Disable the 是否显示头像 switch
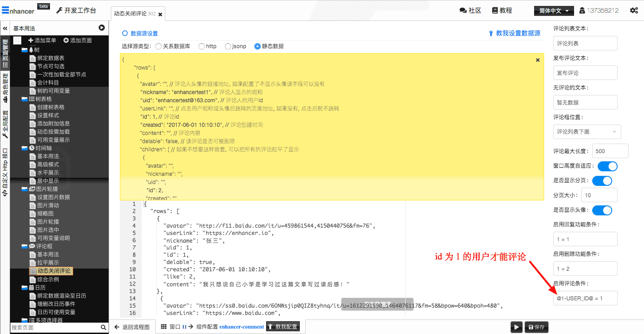 tap(602, 210)
